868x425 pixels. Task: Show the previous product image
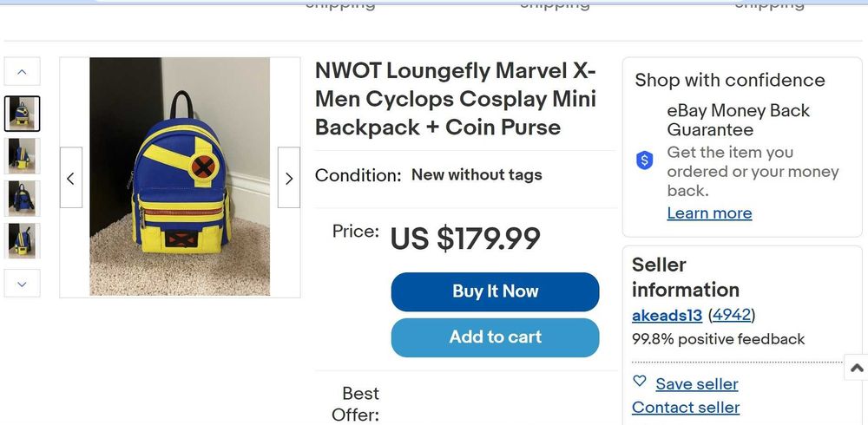point(71,178)
